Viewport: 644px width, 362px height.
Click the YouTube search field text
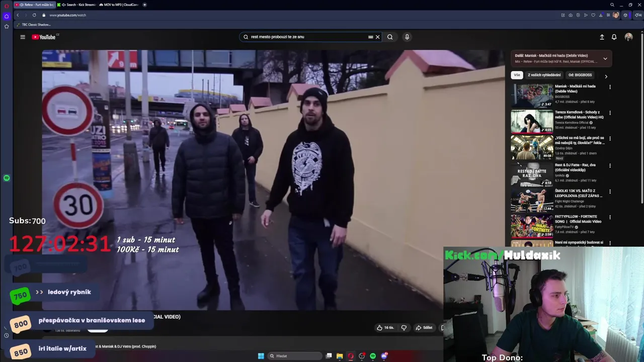pos(277,37)
